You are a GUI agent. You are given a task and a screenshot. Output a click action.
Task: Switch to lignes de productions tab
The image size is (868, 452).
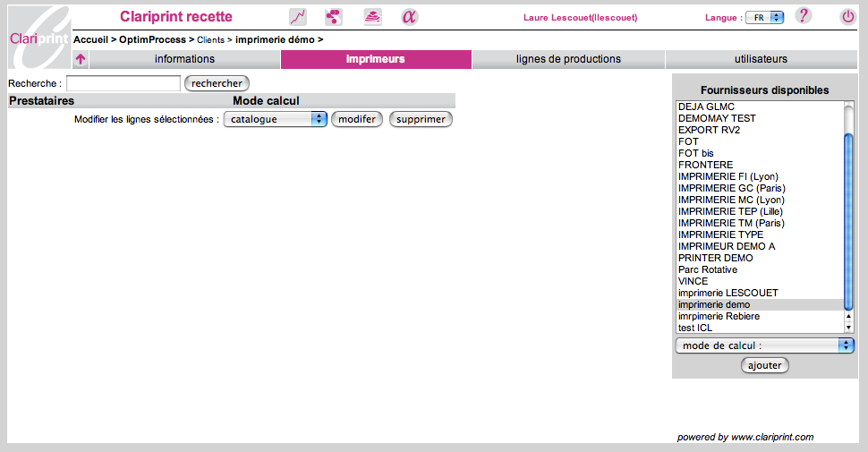point(568,59)
